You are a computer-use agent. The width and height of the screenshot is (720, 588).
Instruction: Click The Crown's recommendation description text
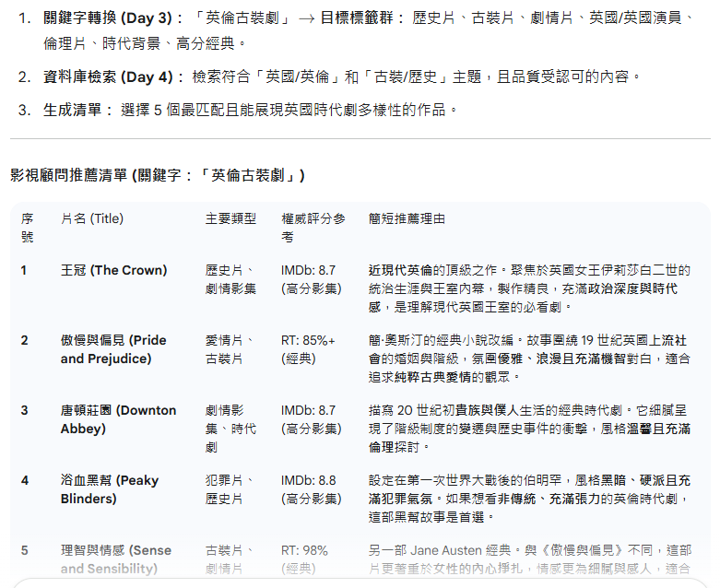[x=529, y=288]
